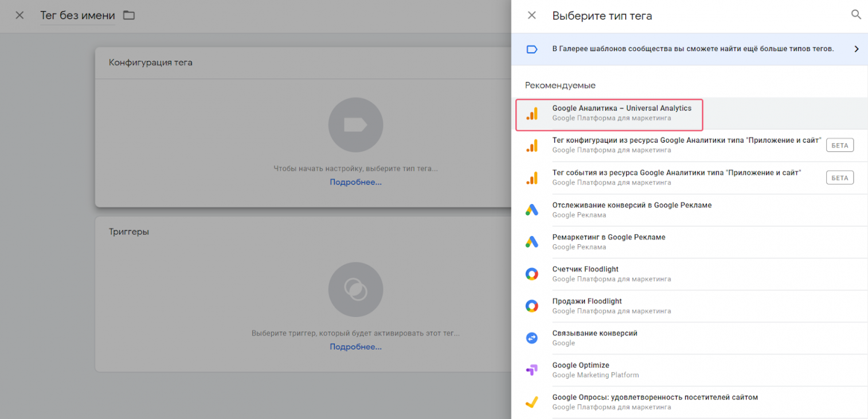Select 'Google Optimize' tag type
The height and width of the screenshot is (419, 868).
pyautogui.click(x=689, y=370)
